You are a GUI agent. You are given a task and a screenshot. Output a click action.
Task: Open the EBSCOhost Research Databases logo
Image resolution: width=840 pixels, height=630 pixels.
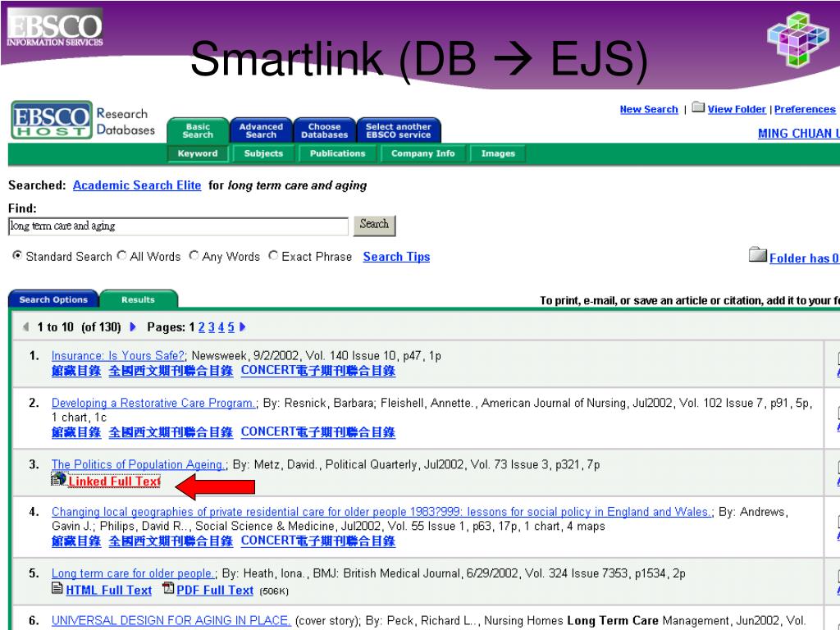(x=83, y=121)
